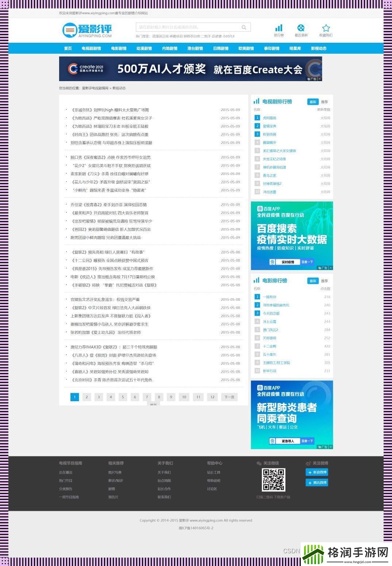The width and height of the screenshot is (392, 566).
Task: Follow the 新浪微博 button in footer
Action: 316,472
